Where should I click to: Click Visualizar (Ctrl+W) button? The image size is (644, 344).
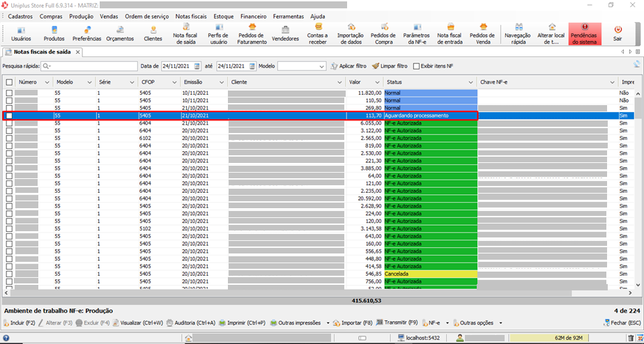coord(137,323)
